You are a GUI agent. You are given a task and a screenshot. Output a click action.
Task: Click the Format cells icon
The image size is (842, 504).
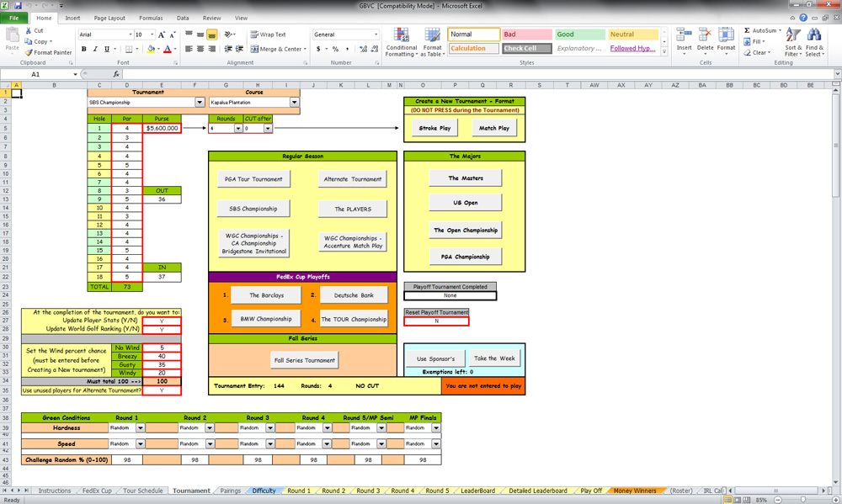pos(726,35)
